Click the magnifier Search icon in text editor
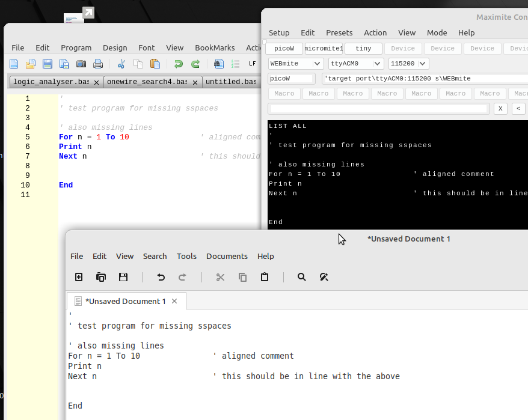528x420 pixels. [x=302, y=277]
